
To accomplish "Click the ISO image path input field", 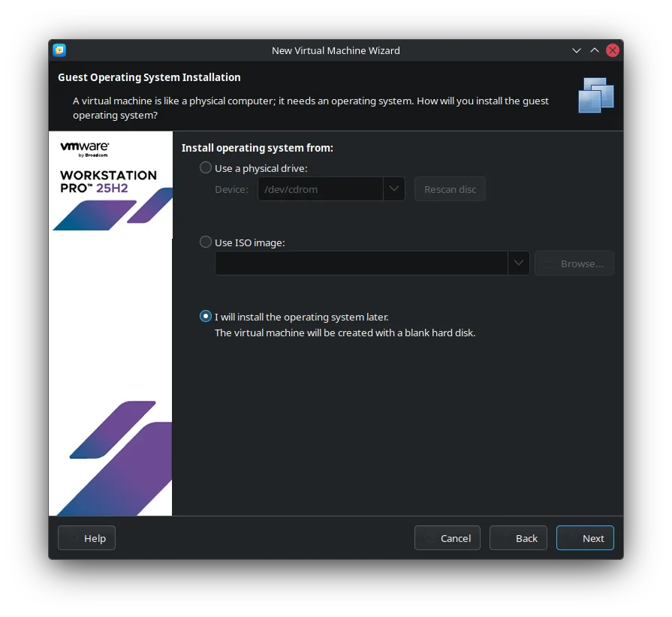I will (x=360, y=263).
